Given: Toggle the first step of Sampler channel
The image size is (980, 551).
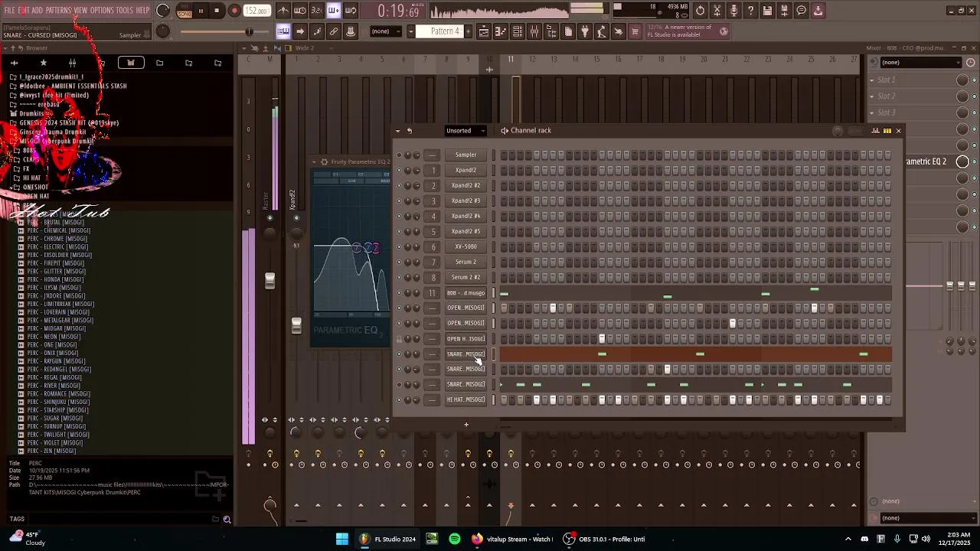Looking at the screenshot, I should [x=504, y=155].
